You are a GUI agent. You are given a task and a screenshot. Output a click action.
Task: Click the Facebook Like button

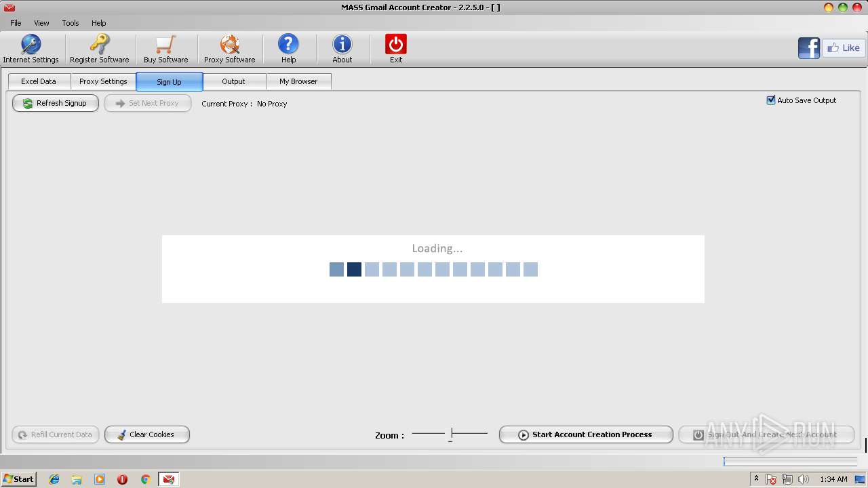[x=844, y=48]
